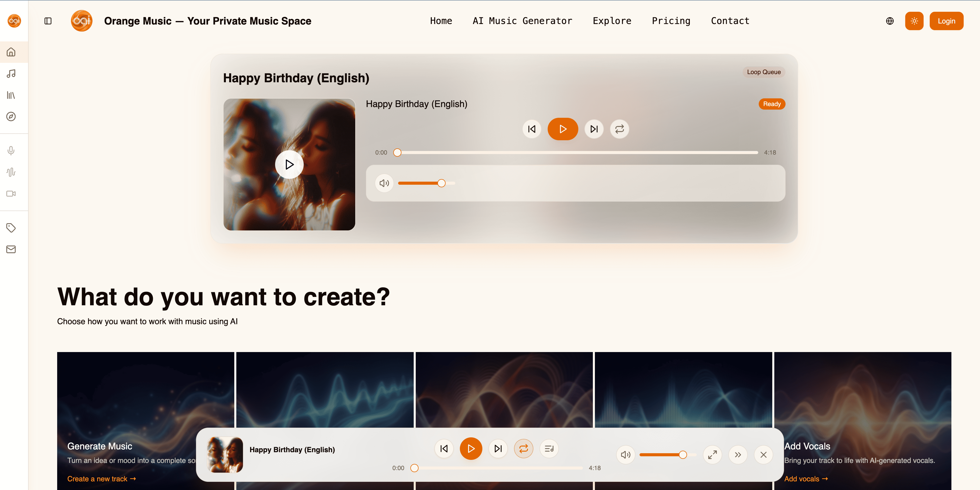Select the Tag icon in the sidebar
980x490 pixels.
pos(11,227)
